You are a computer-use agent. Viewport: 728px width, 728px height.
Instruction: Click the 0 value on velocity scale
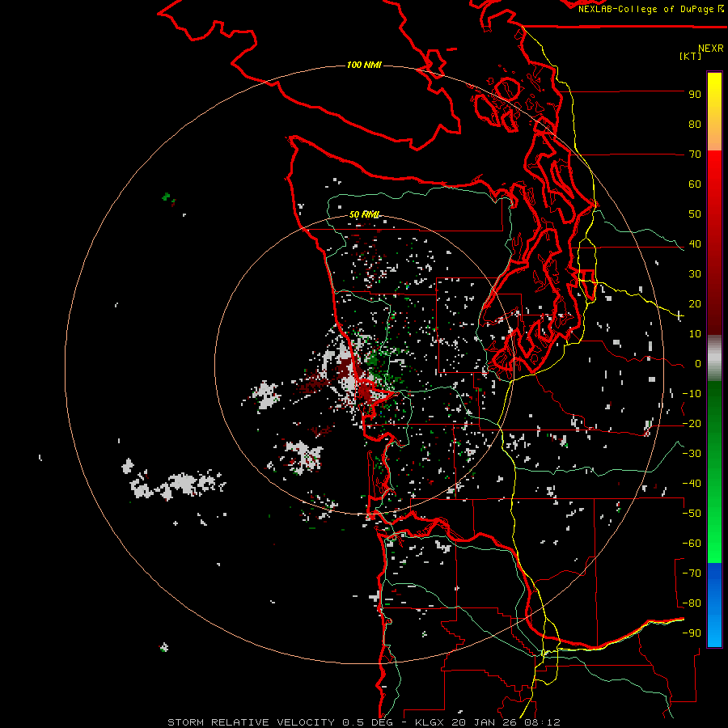(x=698, y=364)
